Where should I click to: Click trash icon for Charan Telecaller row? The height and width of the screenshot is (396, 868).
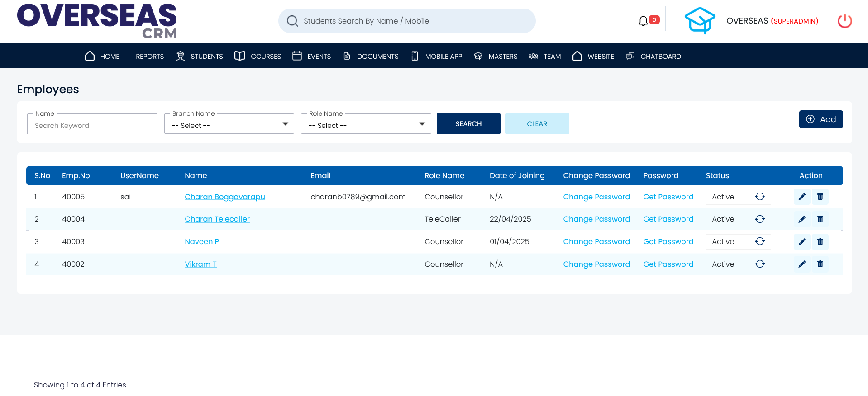820,219
